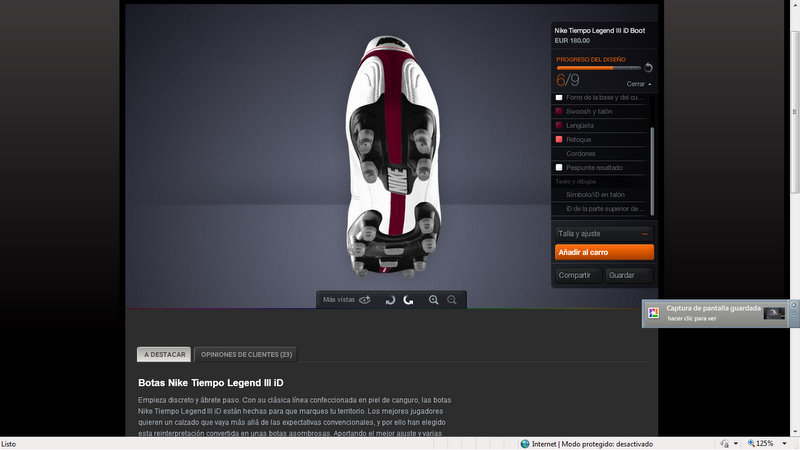The height and width of the screenshot is (450, 800).
Task: Click the screenshot app icon in the notification
Action: click(653, 313)
